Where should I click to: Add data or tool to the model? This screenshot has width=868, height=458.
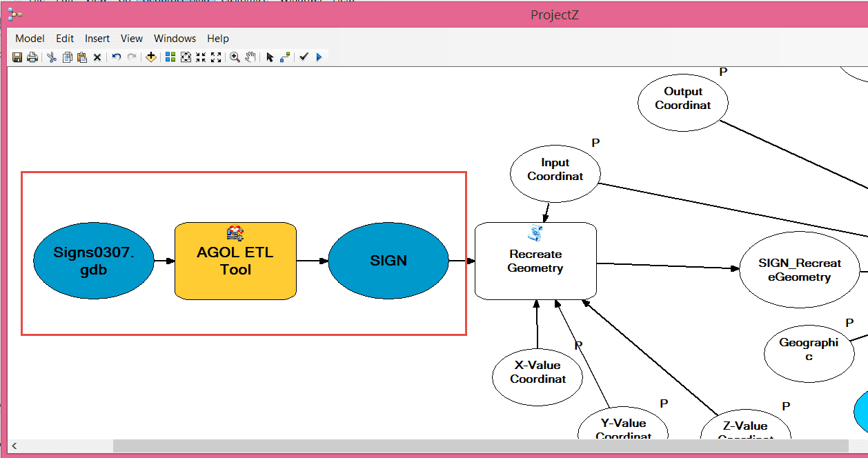tap(151, 57)
